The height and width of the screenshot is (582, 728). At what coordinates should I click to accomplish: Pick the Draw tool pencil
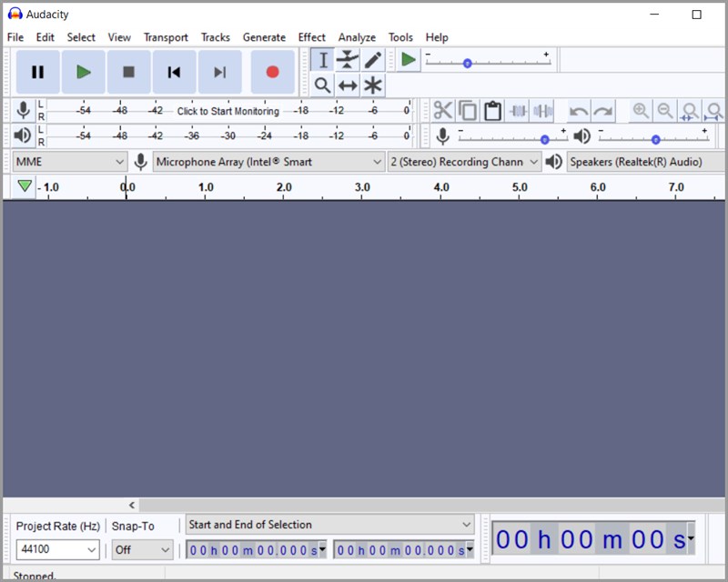373,59
